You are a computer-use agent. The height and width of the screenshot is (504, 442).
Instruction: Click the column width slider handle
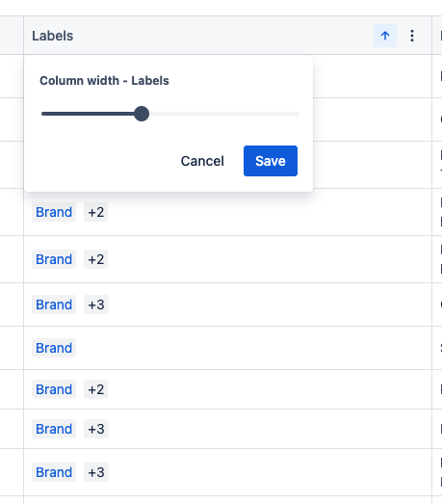point(142,114)
